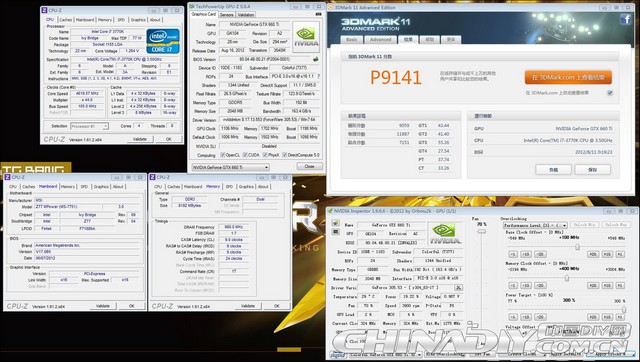Click the GPU-Z screenshot camera icon
The image size is (640, 362).
[318, 14]
